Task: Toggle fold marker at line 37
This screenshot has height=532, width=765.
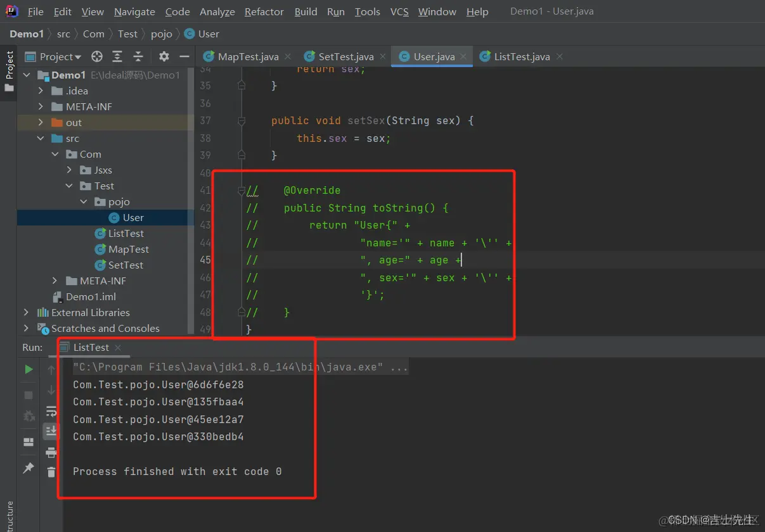Action: click(x=241, y=120)
